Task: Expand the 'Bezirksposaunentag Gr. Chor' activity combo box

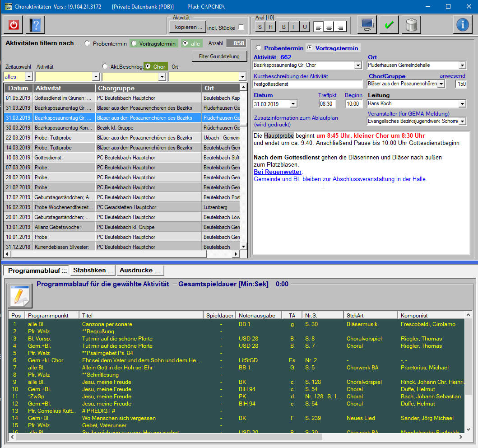Action: click(x=358, y=65)
